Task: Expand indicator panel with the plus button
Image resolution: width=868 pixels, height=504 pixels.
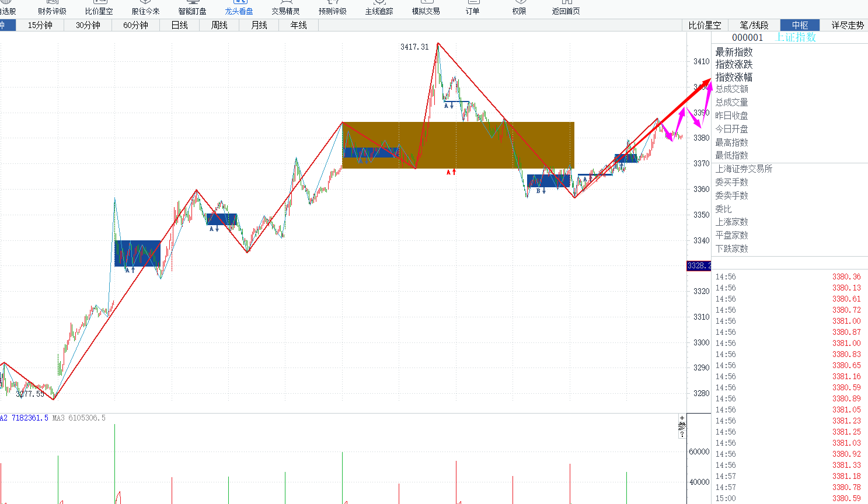Action: coord(682,418)
